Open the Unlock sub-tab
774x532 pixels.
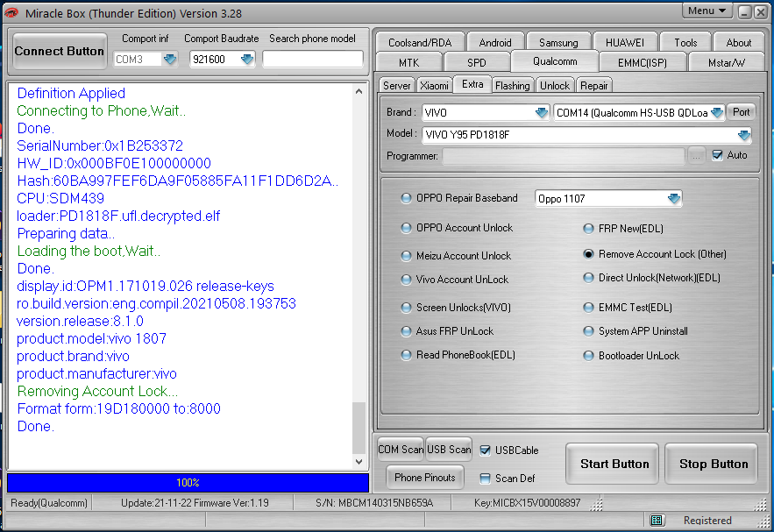click(554, 85)
